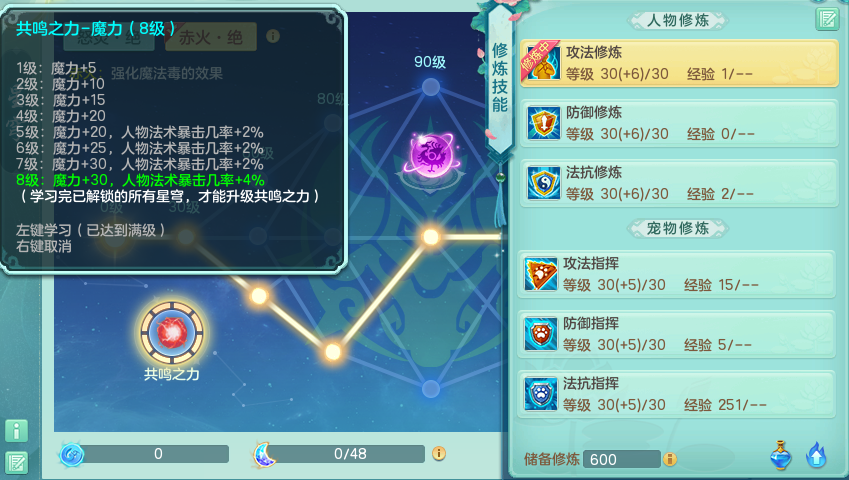
Task: Open the info icon beside 储备修炼 field
Action: (670, 459)
